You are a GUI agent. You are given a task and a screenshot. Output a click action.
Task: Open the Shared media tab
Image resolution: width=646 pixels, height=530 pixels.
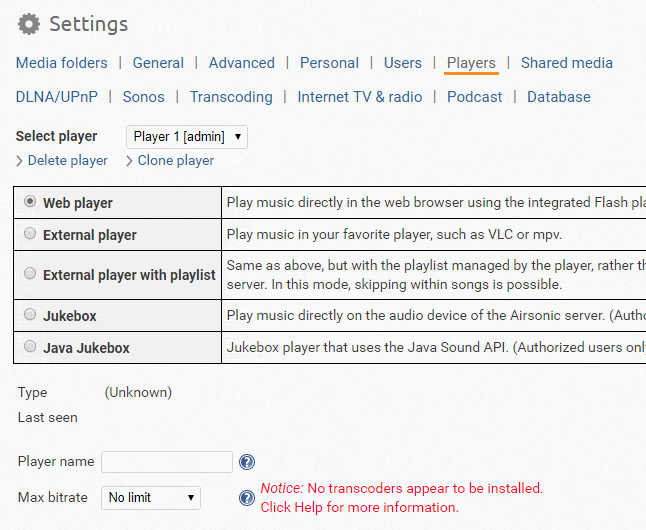[567, 63]
